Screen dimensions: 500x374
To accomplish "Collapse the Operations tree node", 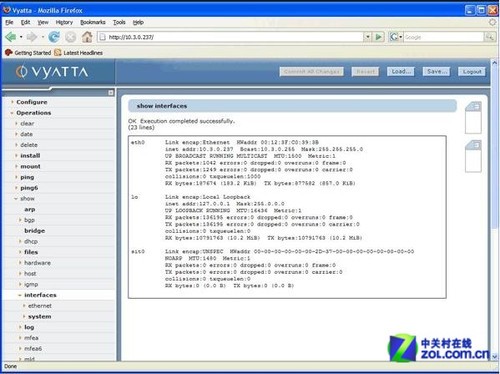I will tap(12, 113).
